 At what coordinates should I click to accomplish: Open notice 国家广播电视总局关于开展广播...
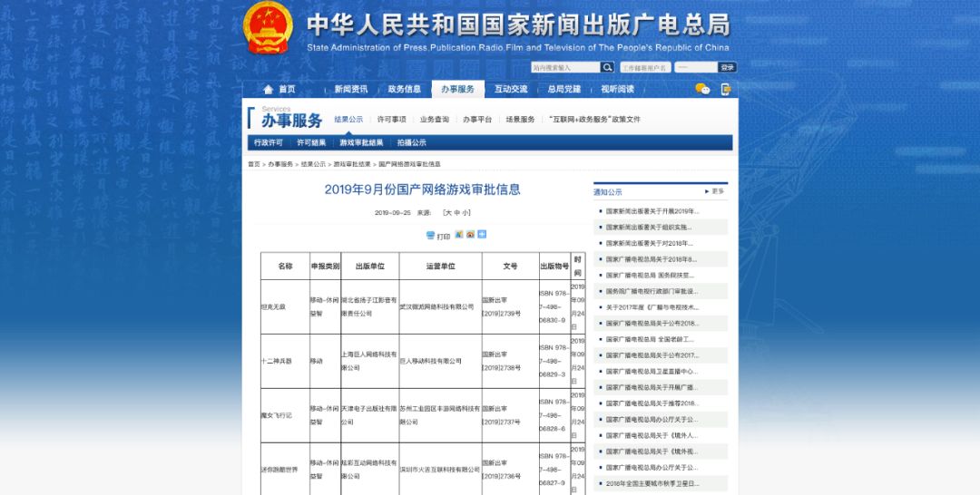[652, 388]
